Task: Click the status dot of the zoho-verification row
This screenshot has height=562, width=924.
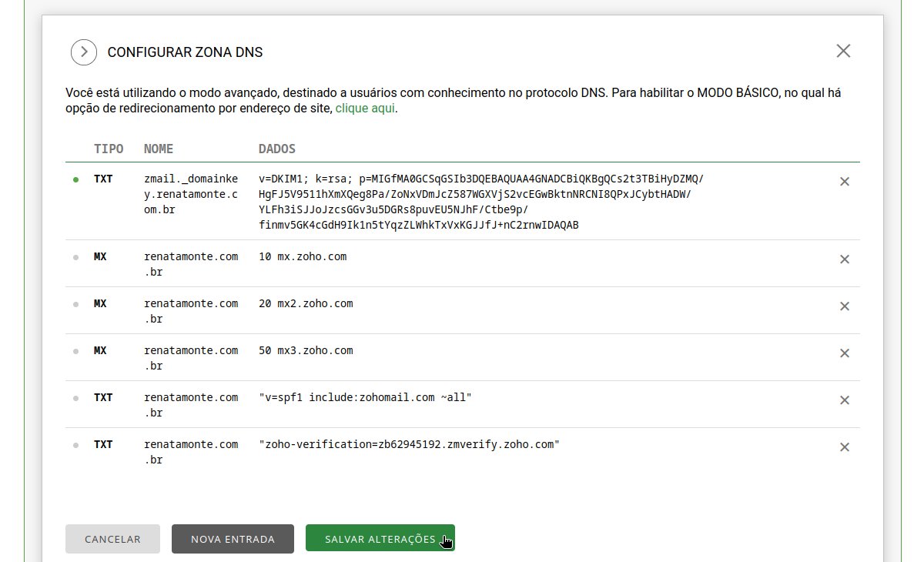Action: pos(75,445)
